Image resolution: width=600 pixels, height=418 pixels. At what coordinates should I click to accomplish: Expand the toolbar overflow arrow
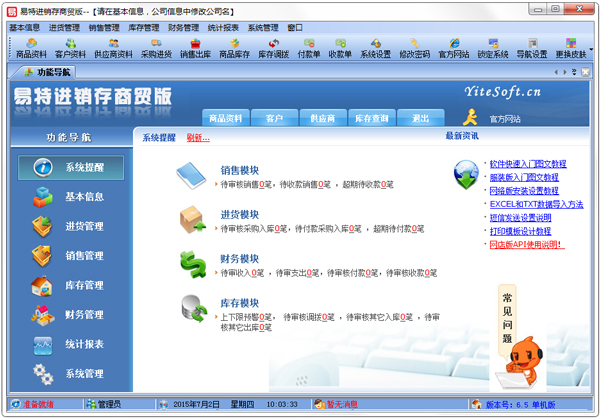click(592, 49)
